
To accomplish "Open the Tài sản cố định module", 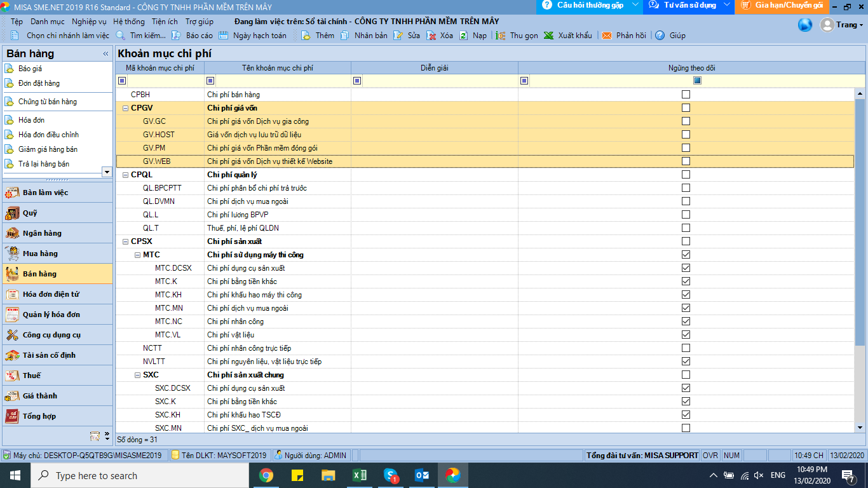I will 49,355.
